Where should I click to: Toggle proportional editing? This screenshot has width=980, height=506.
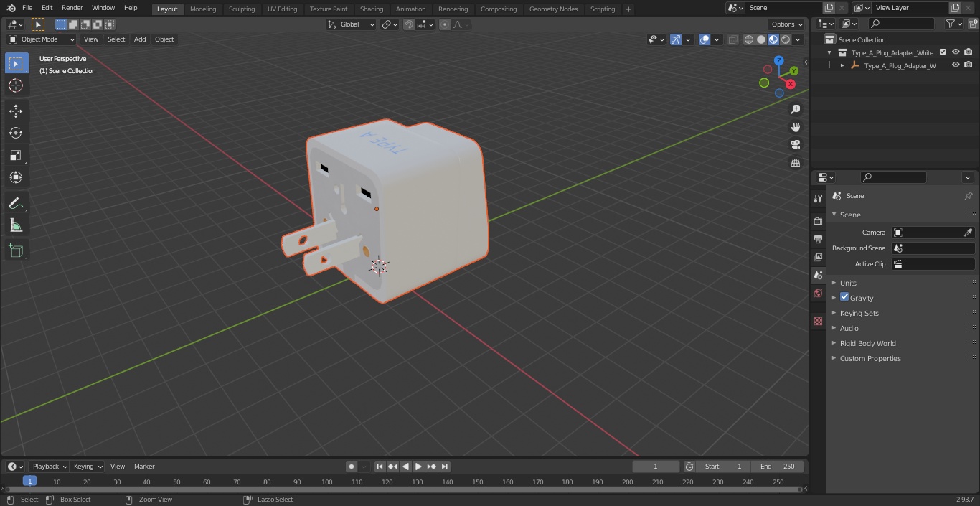[445, 24]
